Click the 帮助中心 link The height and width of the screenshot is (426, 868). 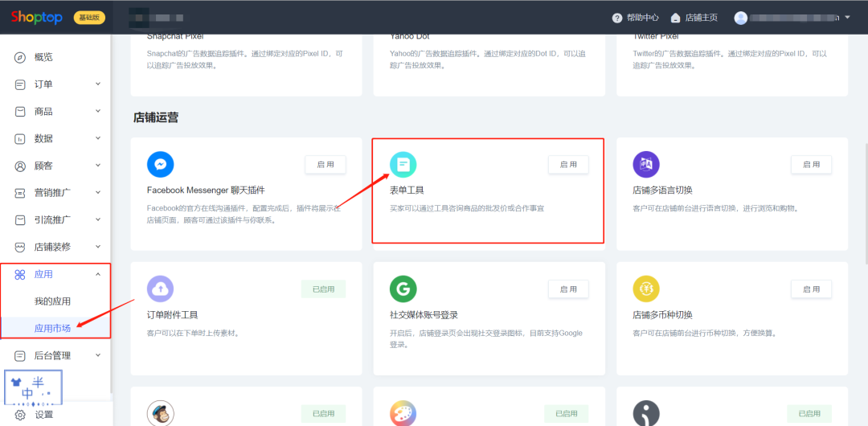(x=643, y=18)
